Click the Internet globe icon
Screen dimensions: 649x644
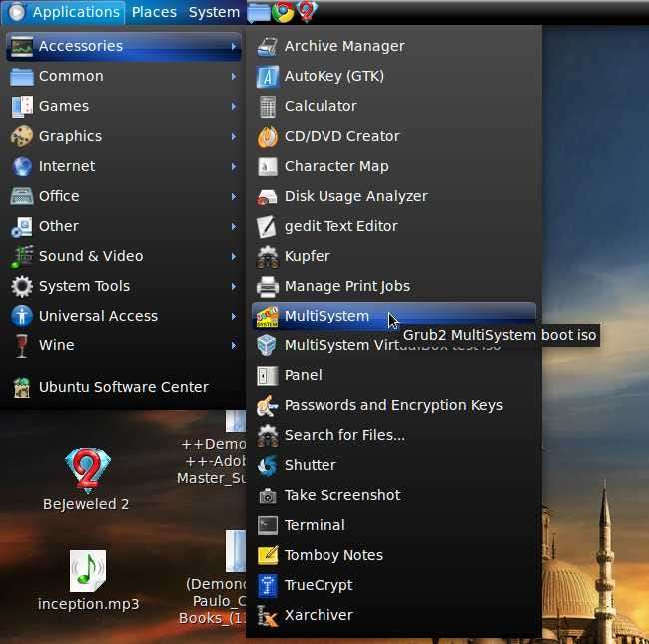tap(22, 167)
